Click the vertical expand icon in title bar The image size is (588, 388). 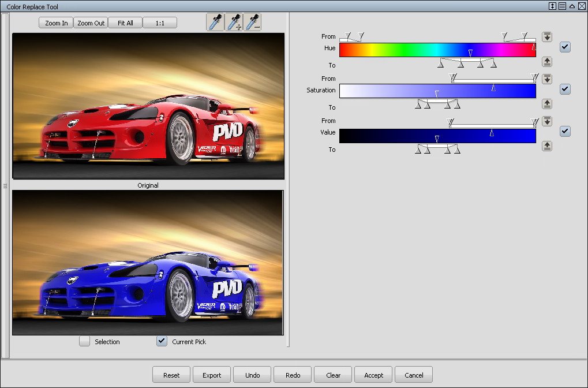click(x=552, y=6)
